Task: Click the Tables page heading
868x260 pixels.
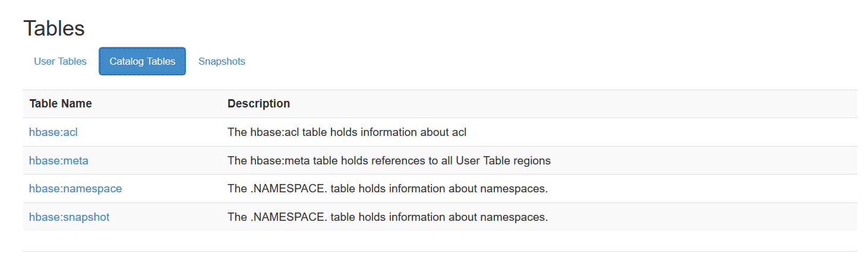Action: point(54,28)
